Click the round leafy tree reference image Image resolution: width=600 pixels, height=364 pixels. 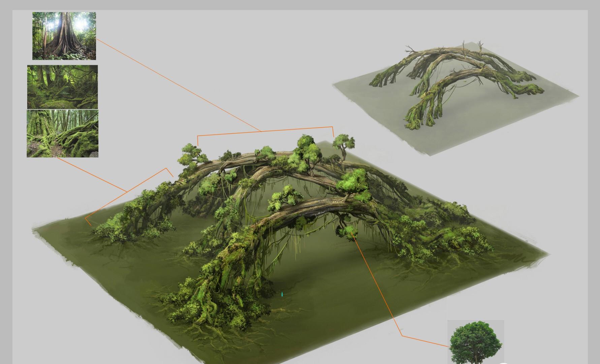[x=476, y=342]
